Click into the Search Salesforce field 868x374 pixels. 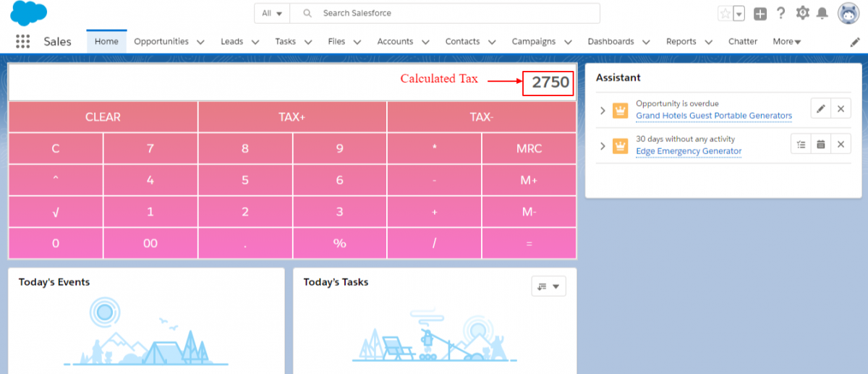pyautogui.click(x=445, y=13)
